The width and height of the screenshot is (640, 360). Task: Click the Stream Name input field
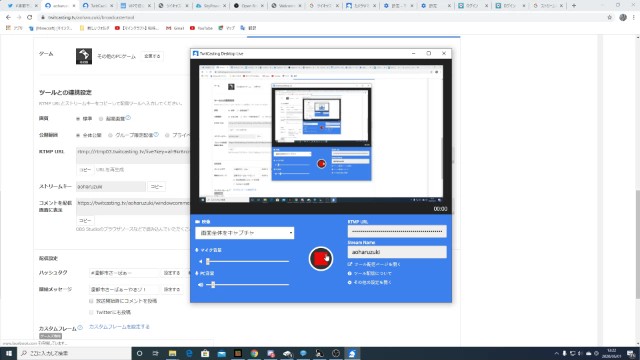[x=397, y=252]
